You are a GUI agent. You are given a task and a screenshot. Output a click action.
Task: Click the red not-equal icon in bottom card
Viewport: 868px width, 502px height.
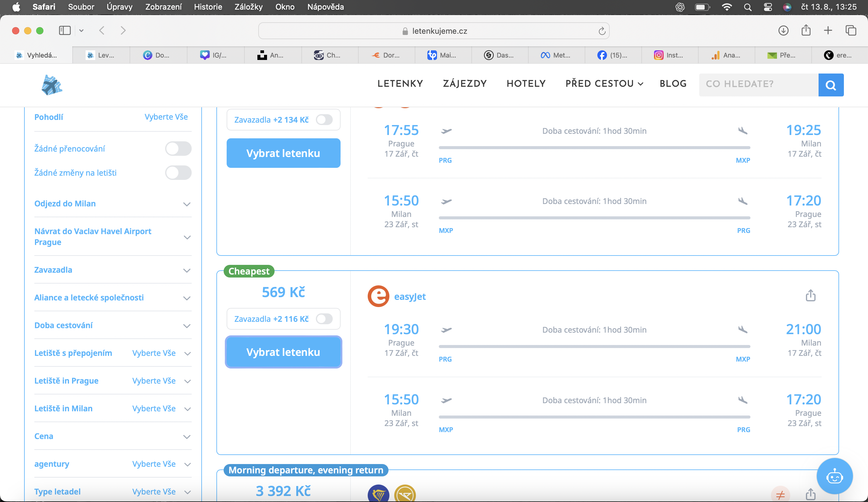pos(780,494)
